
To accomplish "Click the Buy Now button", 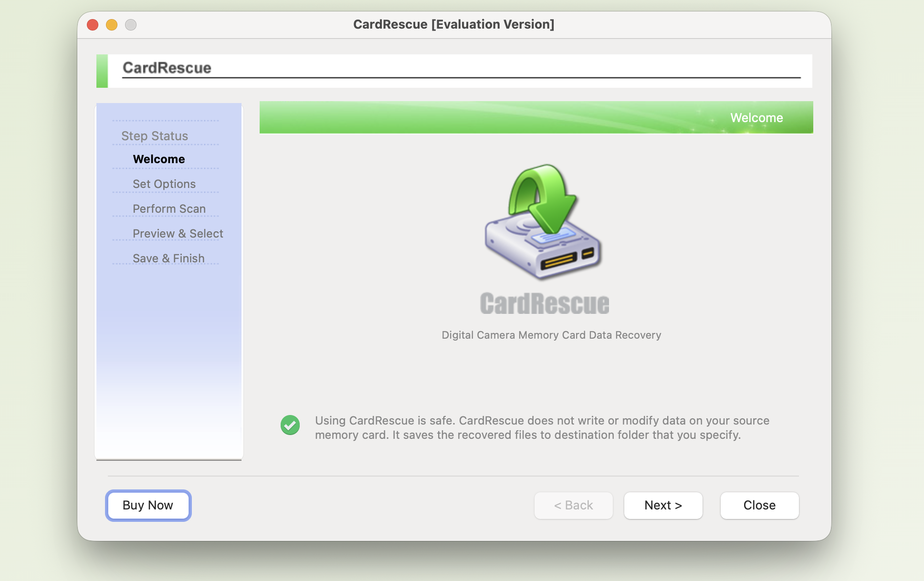I will [148, 505].
